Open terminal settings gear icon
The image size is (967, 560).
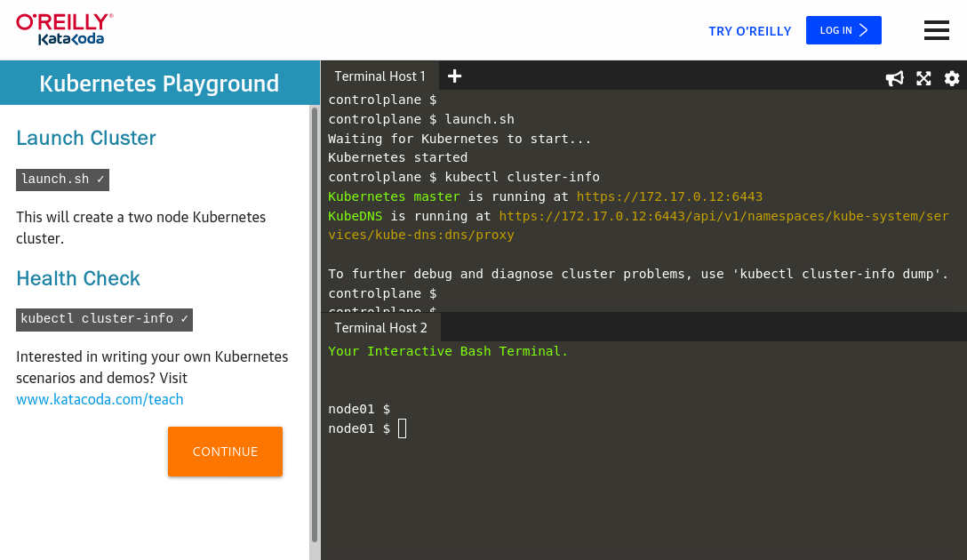(952, 78)
